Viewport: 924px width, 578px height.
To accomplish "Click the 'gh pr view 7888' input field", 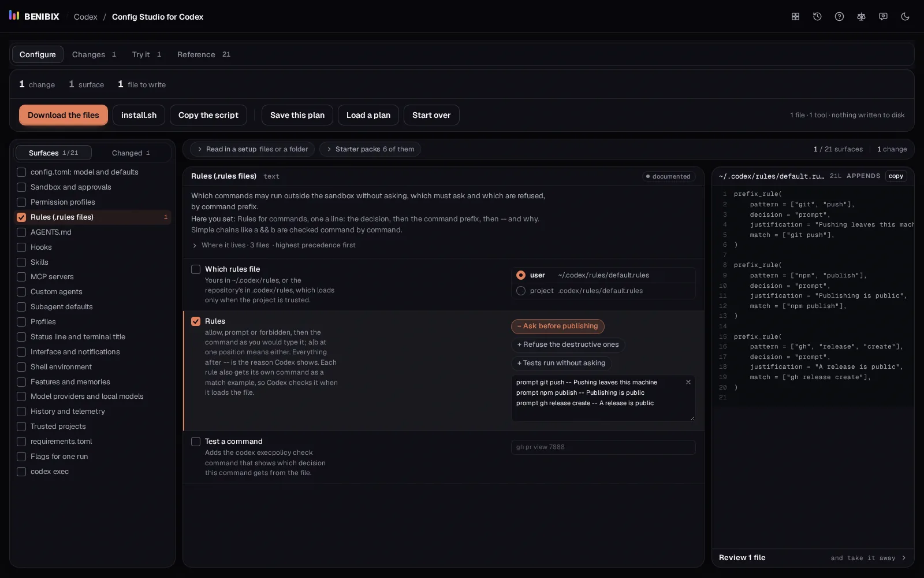I will point(603,447).
